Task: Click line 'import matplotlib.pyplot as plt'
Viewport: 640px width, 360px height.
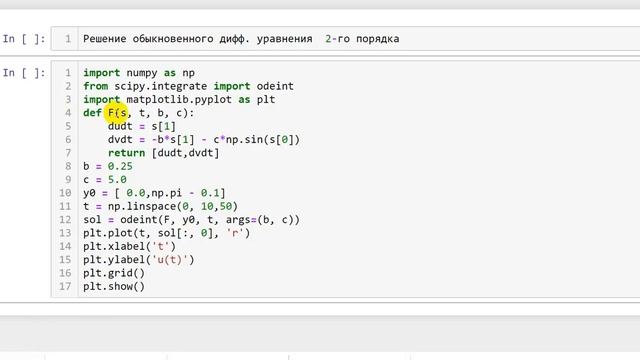Action: coord(179,100)
